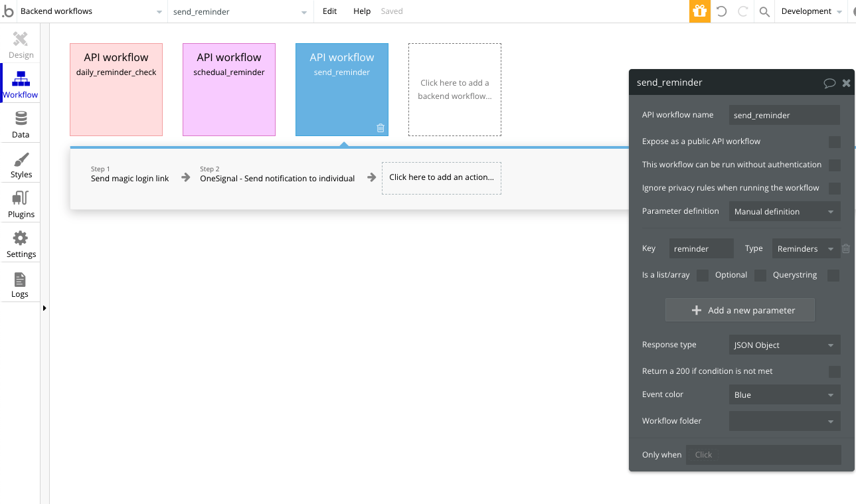Click the redo arrow icon

[x=743, y=11]
